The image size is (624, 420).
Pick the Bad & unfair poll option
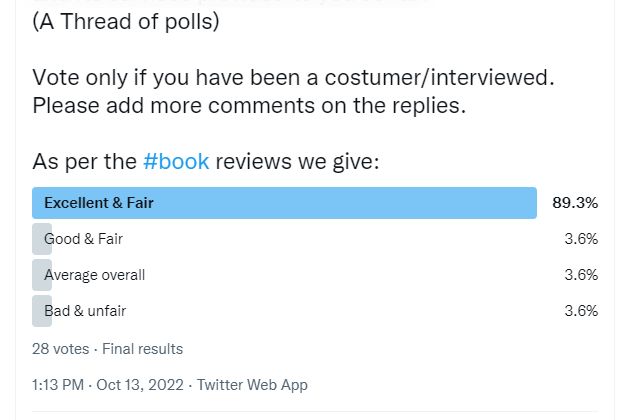coord(85,311)
